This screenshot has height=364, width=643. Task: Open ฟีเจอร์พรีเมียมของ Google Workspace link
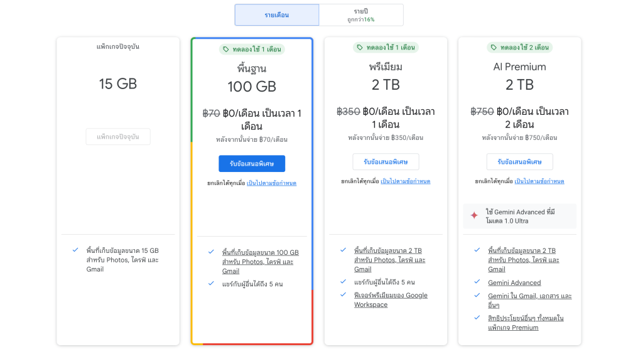point(391,300)
